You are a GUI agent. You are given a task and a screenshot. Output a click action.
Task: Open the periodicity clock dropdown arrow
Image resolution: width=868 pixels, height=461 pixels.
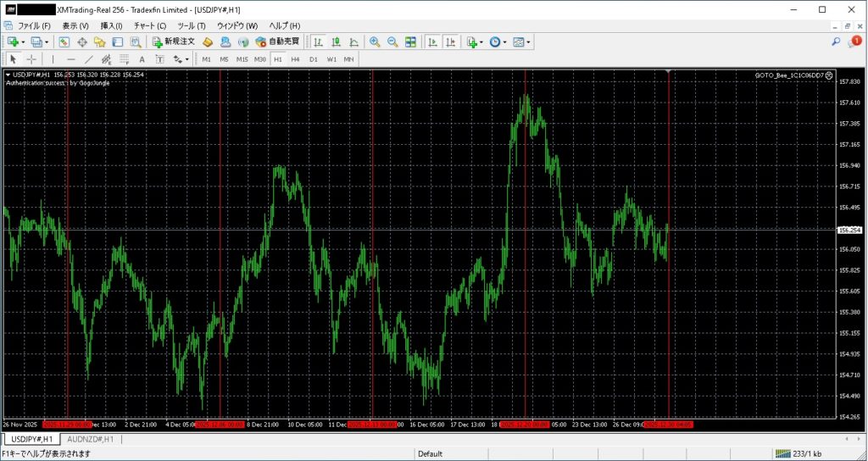(505, 42)
